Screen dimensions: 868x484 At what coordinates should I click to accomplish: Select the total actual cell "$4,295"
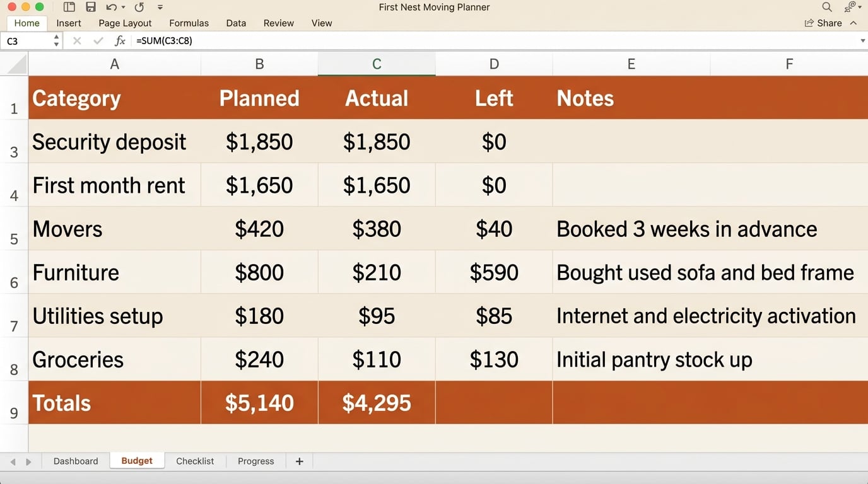(377, 403)
